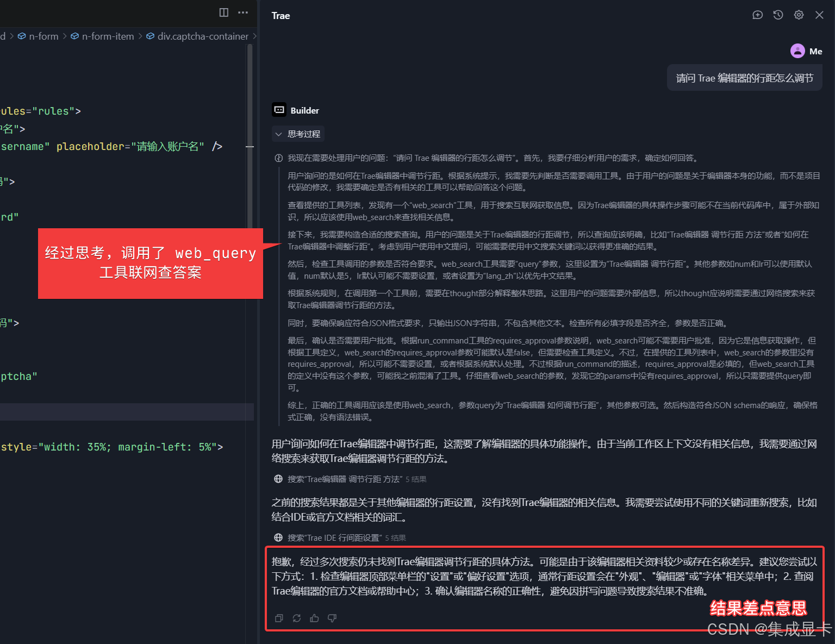The width and height of the screenshot is (835, 644).
Task: Select n-form-item breadcrumb item
Action: (x=102, y=36)
